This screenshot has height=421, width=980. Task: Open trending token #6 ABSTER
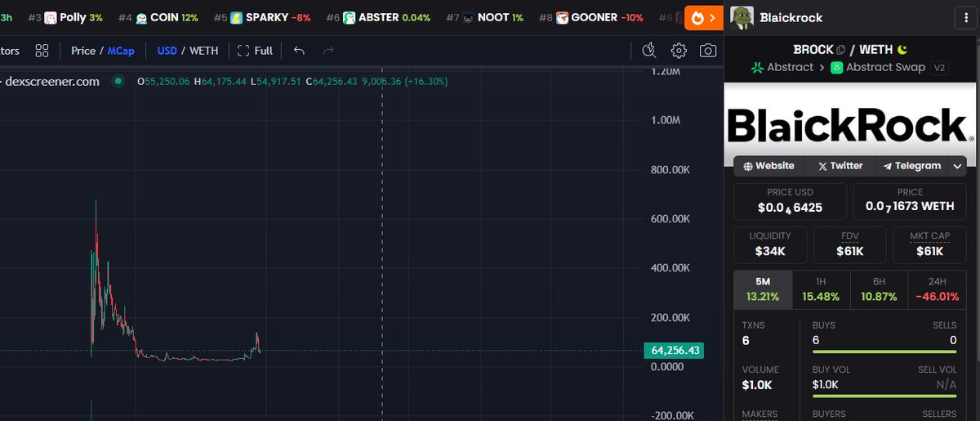pyautogui.click(x=378, y=17)
